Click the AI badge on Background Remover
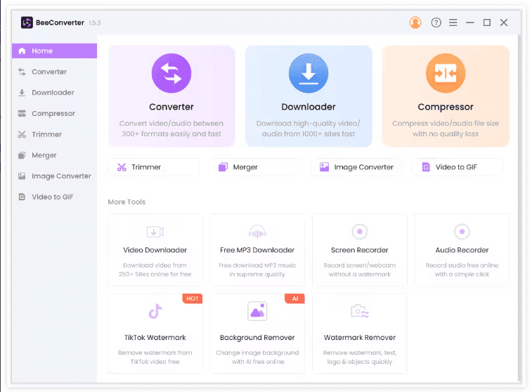The image size is (532, 392). point(295,299)
